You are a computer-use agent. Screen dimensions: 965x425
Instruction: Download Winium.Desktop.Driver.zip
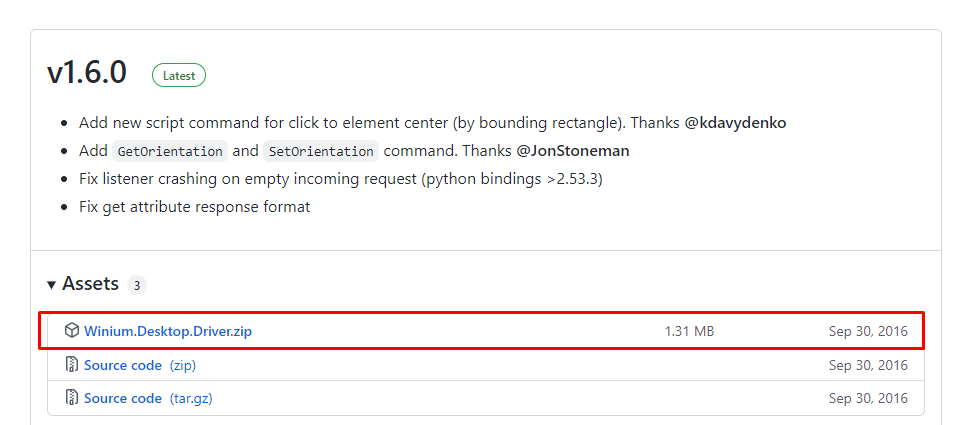point(168,331)
